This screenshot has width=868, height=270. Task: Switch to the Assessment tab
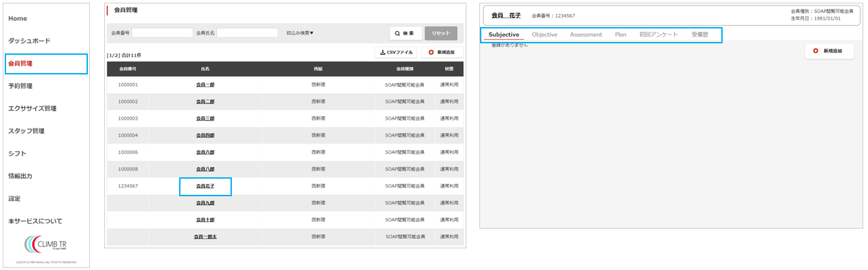click(586, 35)
